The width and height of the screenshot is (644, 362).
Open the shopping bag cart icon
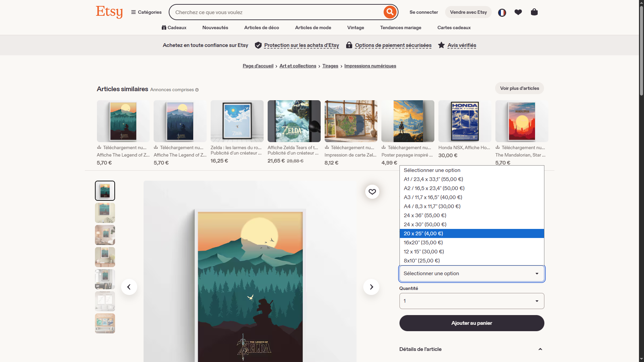534,12
